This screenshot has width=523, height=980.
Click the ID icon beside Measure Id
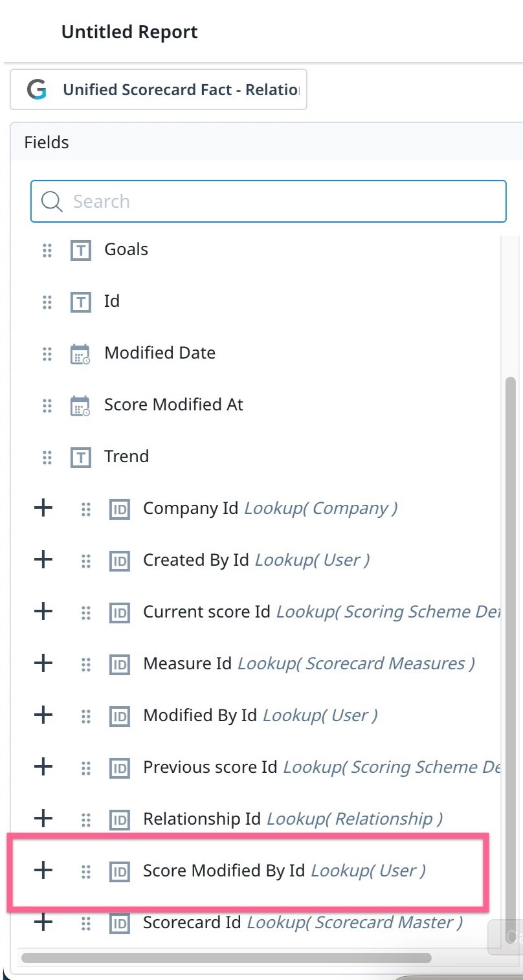(119, 664)
